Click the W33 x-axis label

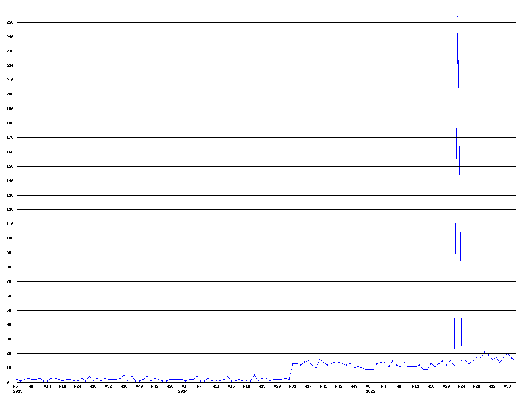[x=293, y=386]
